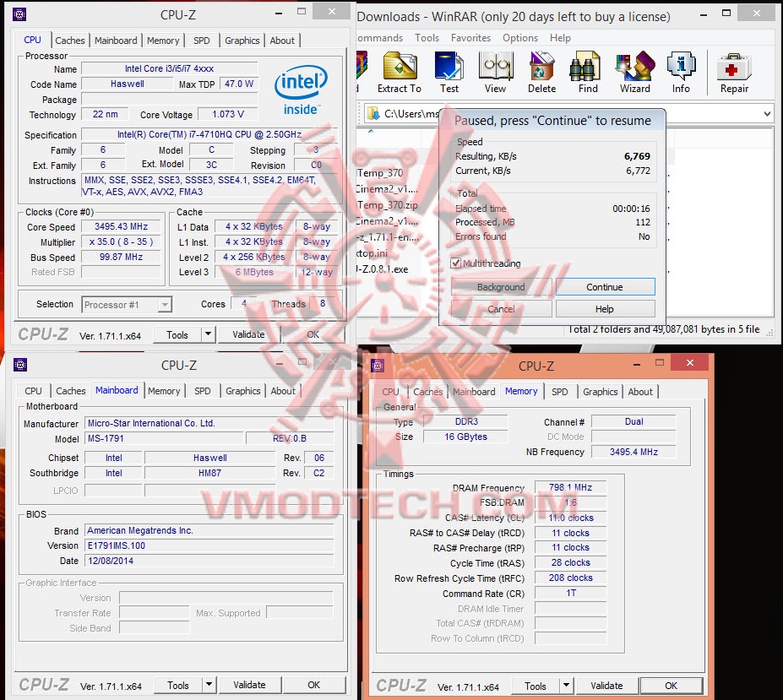Click the folder icon in WinRAR address bar
The height and width of the screenshot is (700, 783).
[x=373, y=114]
